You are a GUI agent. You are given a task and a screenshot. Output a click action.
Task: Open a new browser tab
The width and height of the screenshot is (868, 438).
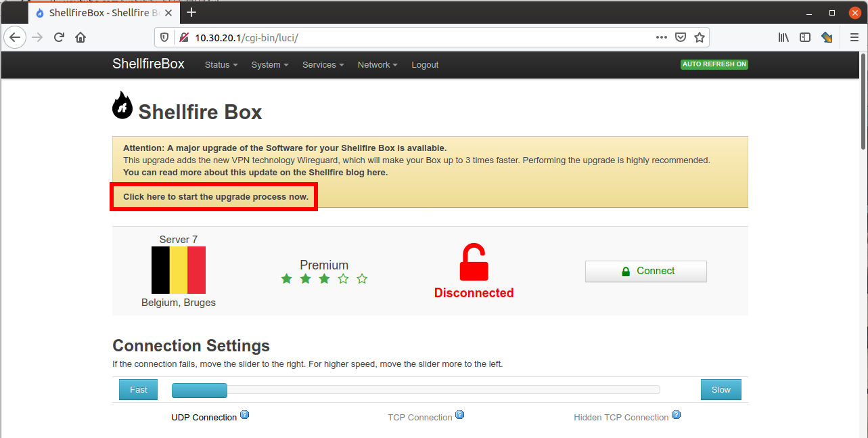[191, 12]
